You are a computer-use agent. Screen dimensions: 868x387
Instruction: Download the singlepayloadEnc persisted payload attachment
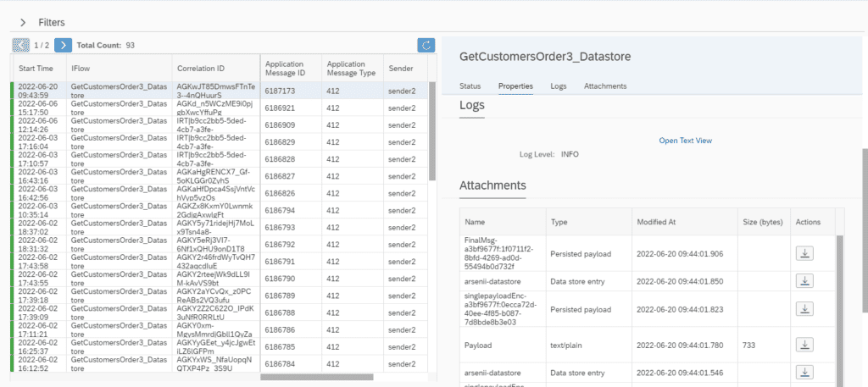pyautogui.click(x=804, y=309)
